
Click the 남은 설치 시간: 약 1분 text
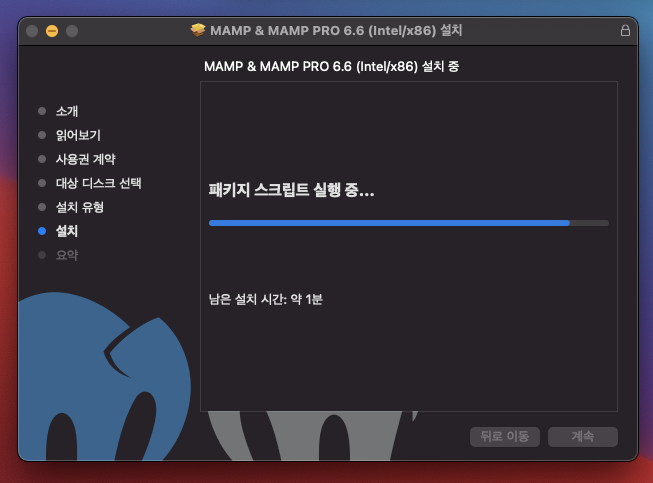click(x=266, y=299)
